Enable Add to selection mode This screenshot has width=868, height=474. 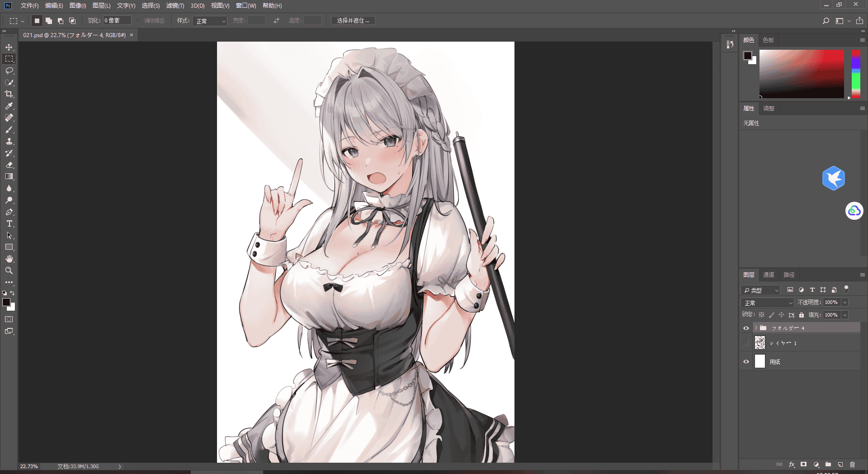click(x=49, y=21)
